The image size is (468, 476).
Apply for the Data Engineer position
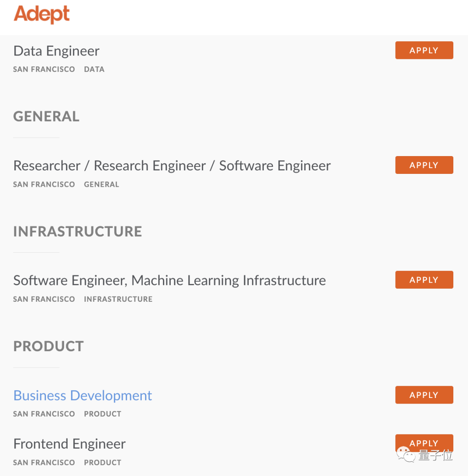pyautogui.click(x=424, y=50)
